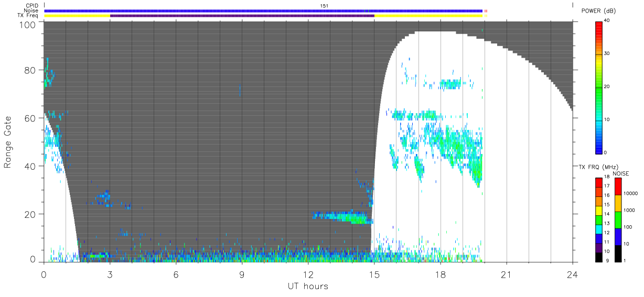Image resolution: width=644 pixels, height=297 pixels.
Task: Click the '100' tick on the NOISE scale
Action: click(x=629, y=227)
